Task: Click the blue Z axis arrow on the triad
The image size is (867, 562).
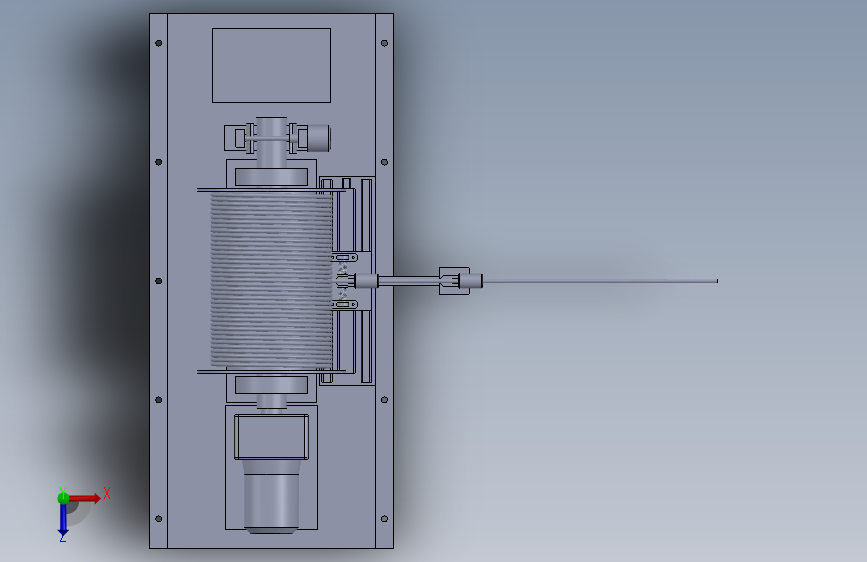Action: pyautogui.click(x=63, y=520)
